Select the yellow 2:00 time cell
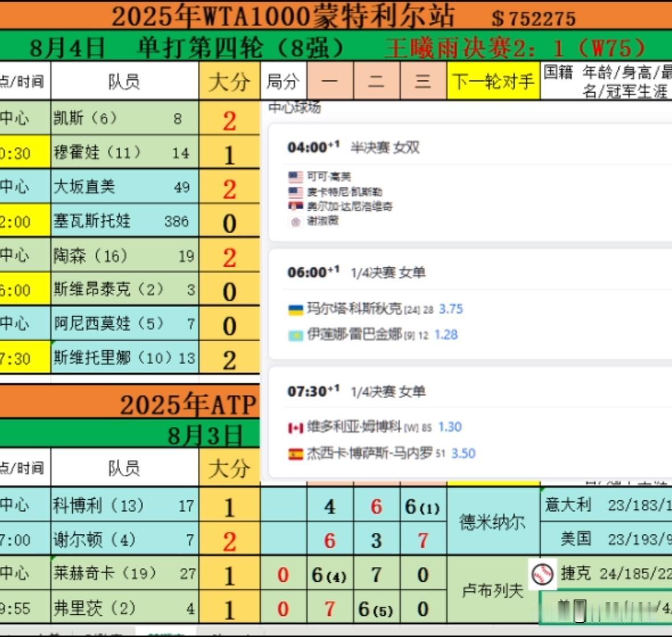This screenshot has height=637, width=672. (25, 220)
